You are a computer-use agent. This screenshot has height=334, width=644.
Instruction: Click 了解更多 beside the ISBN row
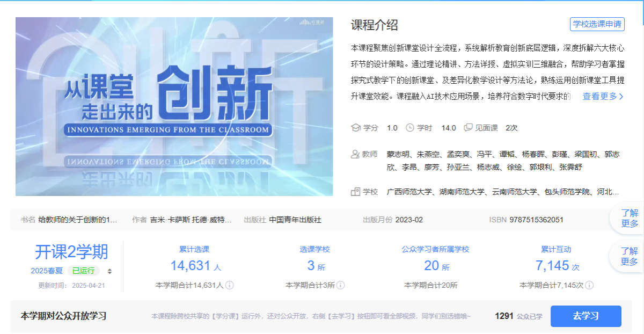pos(629,218)
